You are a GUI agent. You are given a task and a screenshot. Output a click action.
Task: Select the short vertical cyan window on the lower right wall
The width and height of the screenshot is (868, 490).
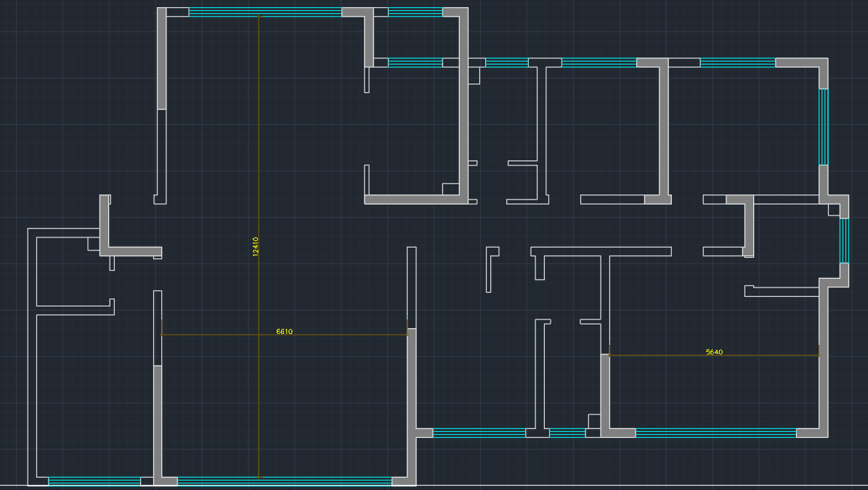(843, 241)
